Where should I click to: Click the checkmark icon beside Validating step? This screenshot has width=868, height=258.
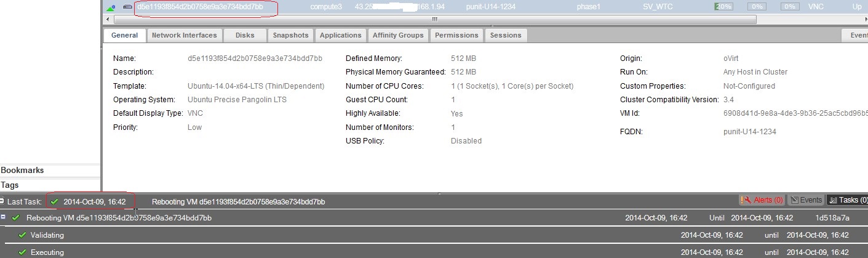[x=23, y=235]
